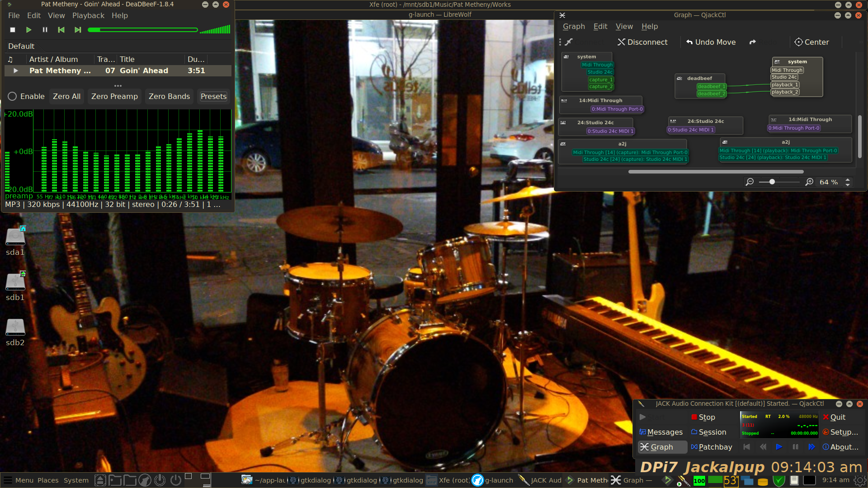Pause playback in DeaDBeeF
This screenshot has height=488, width=868.
pyautogui.click(x=45, y=30)
